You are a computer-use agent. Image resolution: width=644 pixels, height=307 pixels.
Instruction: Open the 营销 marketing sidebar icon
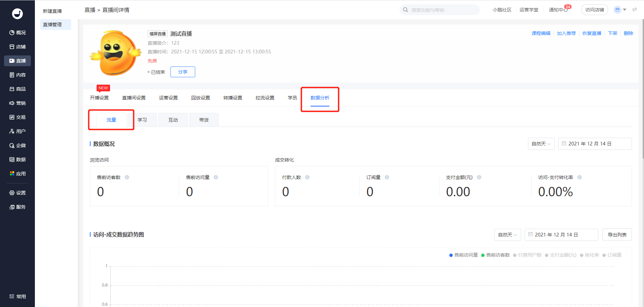[12, 103]
